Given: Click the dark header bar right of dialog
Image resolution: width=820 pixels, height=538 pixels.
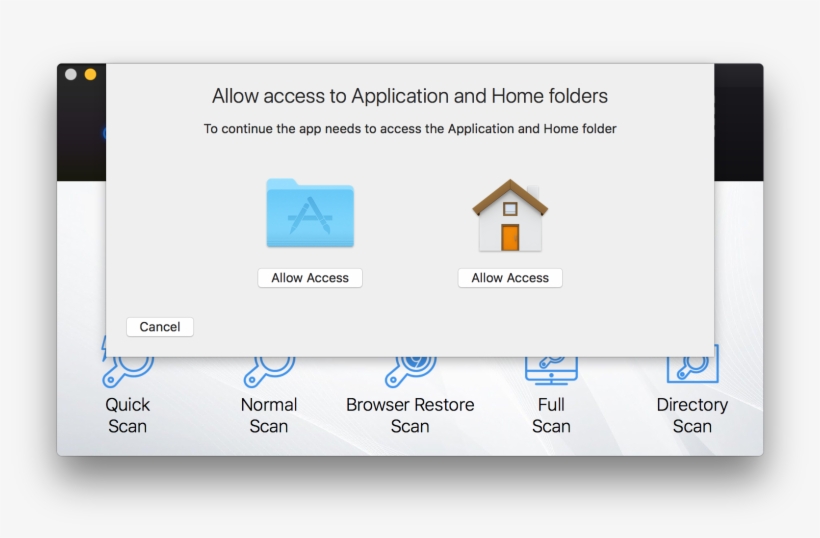Looking at the screenshot, I should 738,120.
